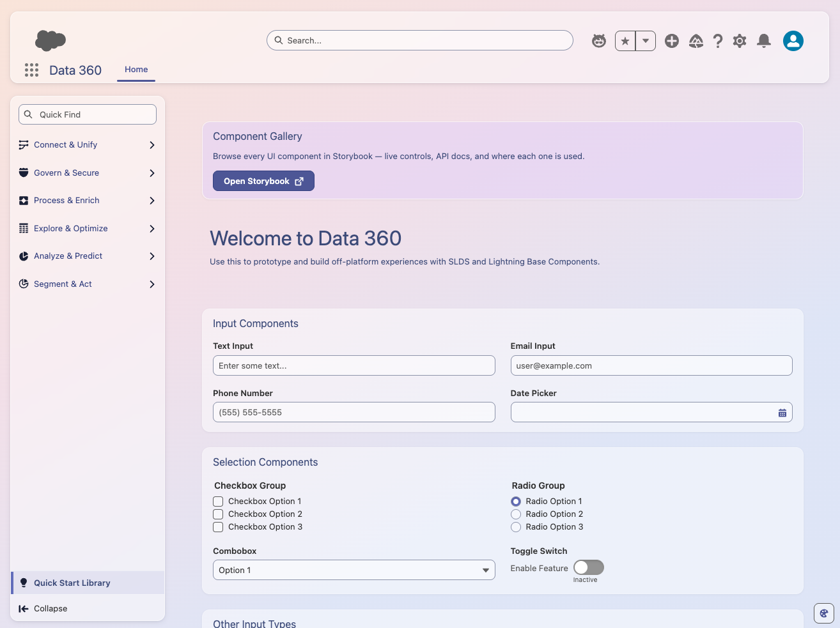
Task: Check Checkbox Option 3
Action: coord(218,527)
